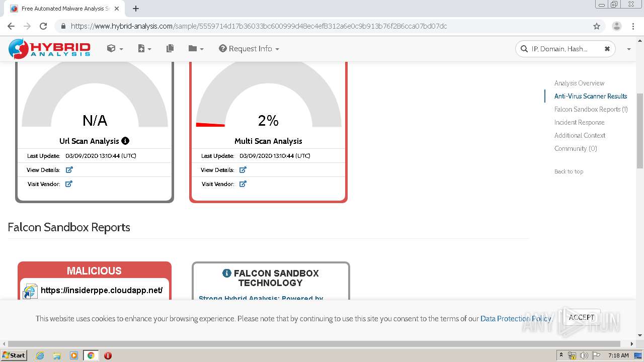Click the red security icon on taskbar
Screen dimensions: 644x362
coord(108,355)
